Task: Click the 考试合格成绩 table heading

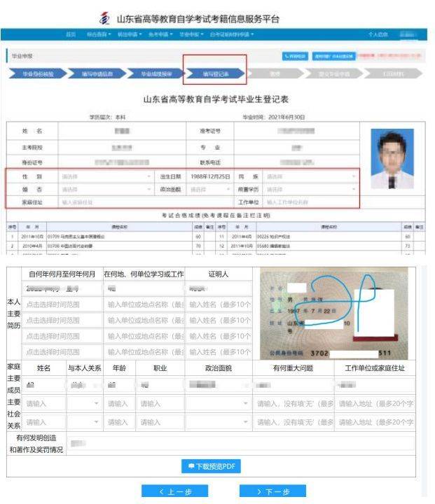Action: (216, 215)
